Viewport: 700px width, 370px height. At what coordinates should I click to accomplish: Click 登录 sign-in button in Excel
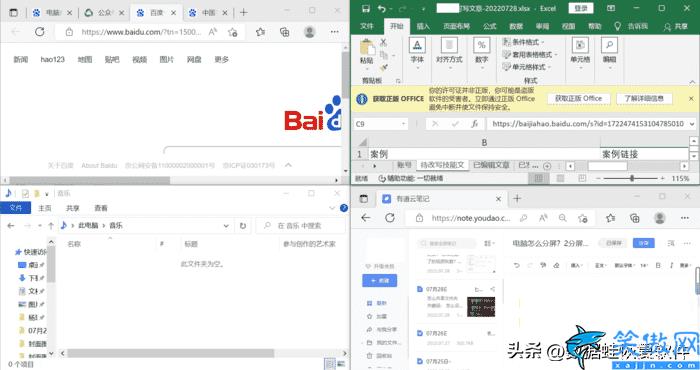tap(580, 8)
